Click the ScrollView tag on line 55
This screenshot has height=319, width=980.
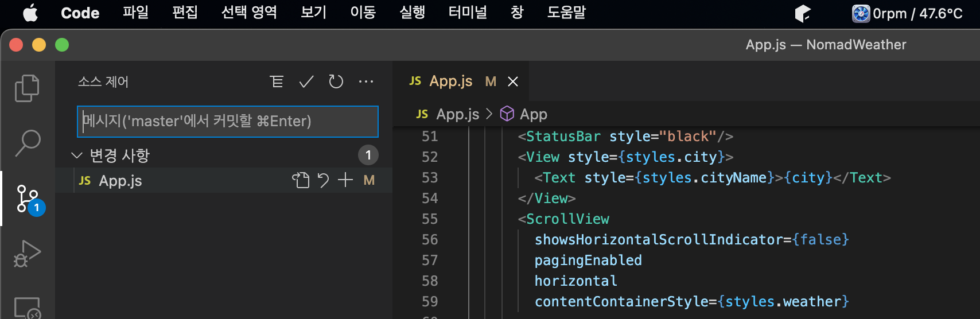tap(567, 219)
